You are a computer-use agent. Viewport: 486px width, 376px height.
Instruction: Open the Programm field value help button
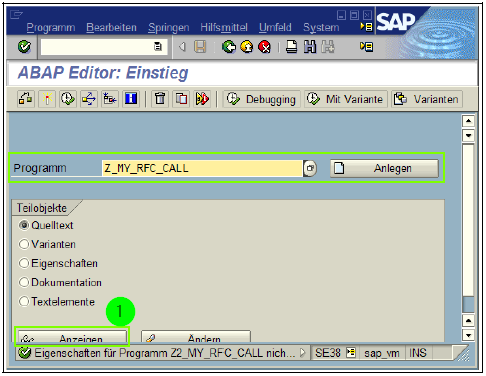(310, 168)
